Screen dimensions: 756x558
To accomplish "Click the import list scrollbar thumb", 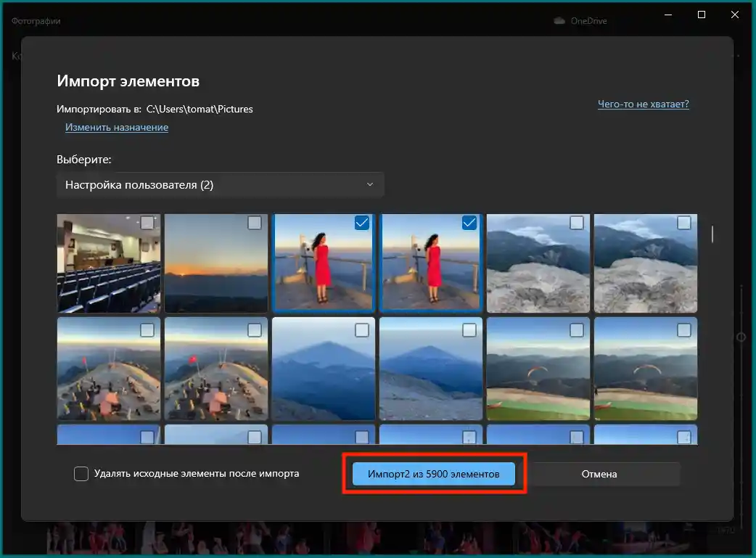I will point(712,234).
